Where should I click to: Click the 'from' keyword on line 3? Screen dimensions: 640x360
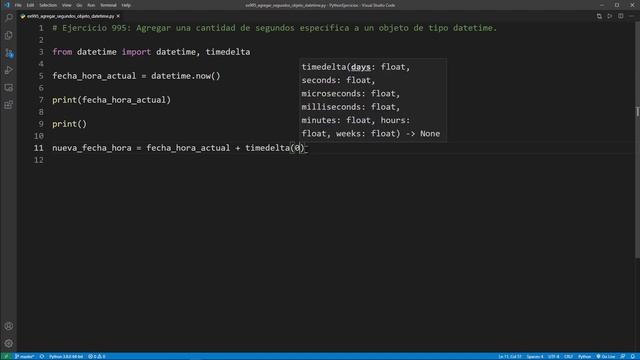click(62, 52)
